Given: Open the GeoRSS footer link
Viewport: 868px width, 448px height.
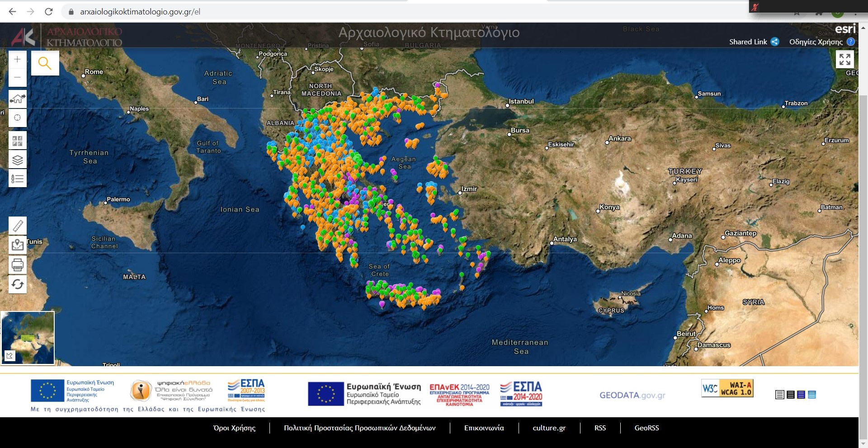Looking at the screenshot, I should [646, 428].
